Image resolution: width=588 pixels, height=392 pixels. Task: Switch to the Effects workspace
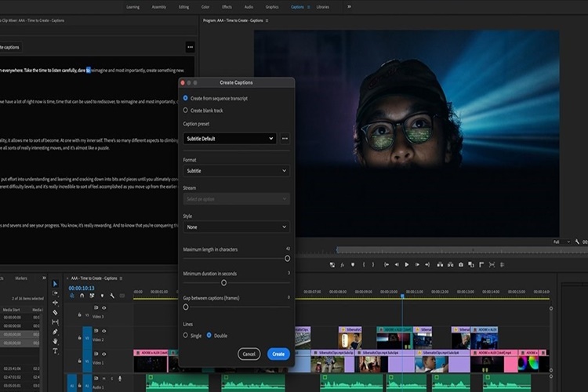[x=227, y=7]
